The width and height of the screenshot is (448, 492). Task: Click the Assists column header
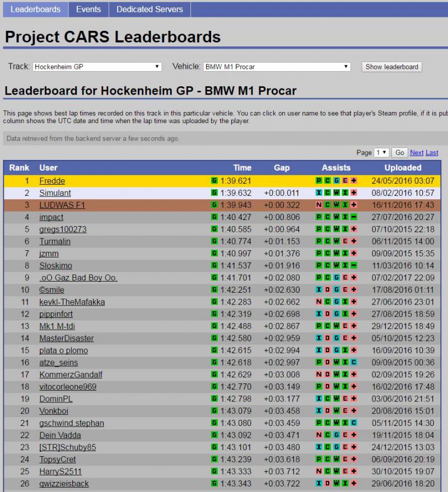[336, 168]
